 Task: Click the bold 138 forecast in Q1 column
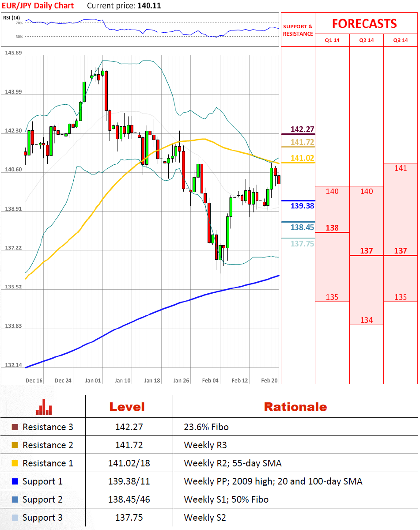[332, 228]
